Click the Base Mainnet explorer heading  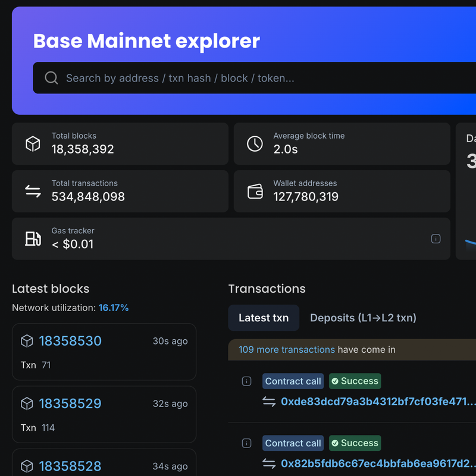click(146, 41)
